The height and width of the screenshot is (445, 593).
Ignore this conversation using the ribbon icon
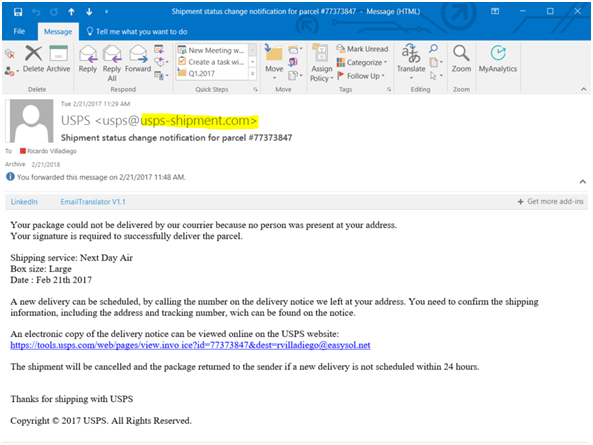coord(10,54)
